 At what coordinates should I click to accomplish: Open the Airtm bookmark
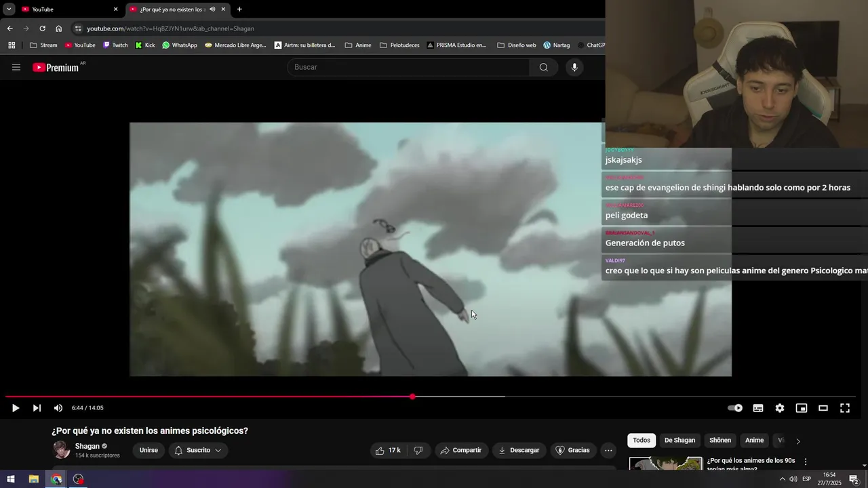click(305, 45)
